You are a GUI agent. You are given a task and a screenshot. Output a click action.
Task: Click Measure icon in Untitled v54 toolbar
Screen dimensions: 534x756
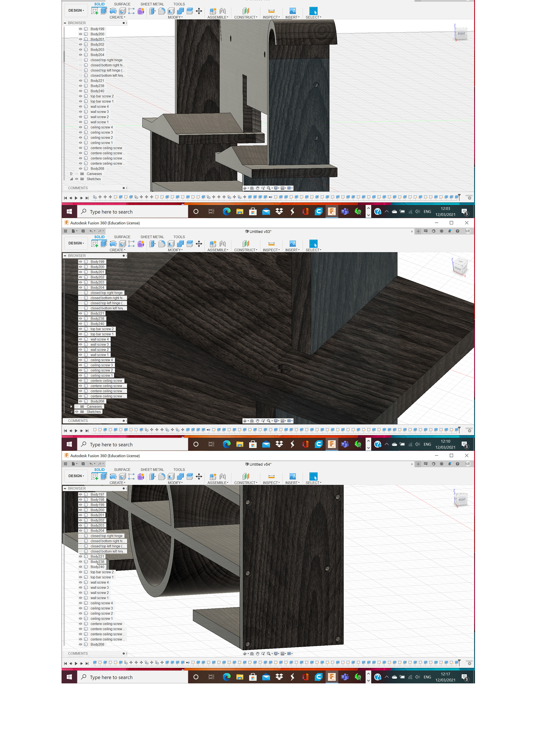271,477
